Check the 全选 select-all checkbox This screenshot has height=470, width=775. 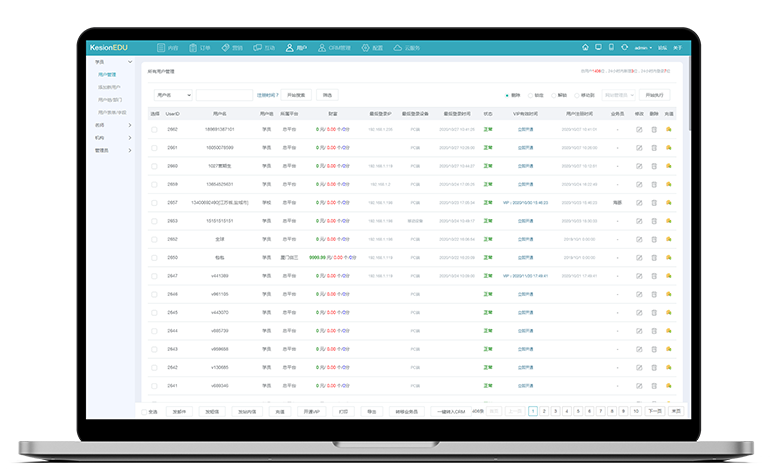tap(142, 411)
